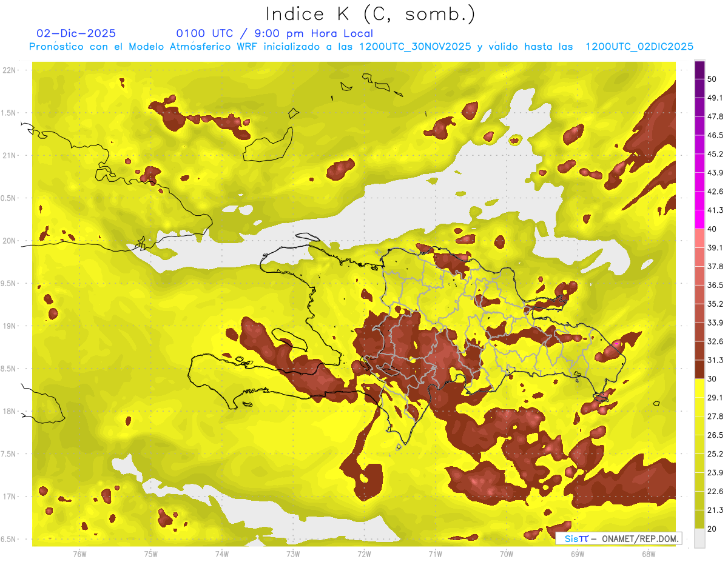
Task: Click the colorbar value 22.6
Action: point(715,491)
